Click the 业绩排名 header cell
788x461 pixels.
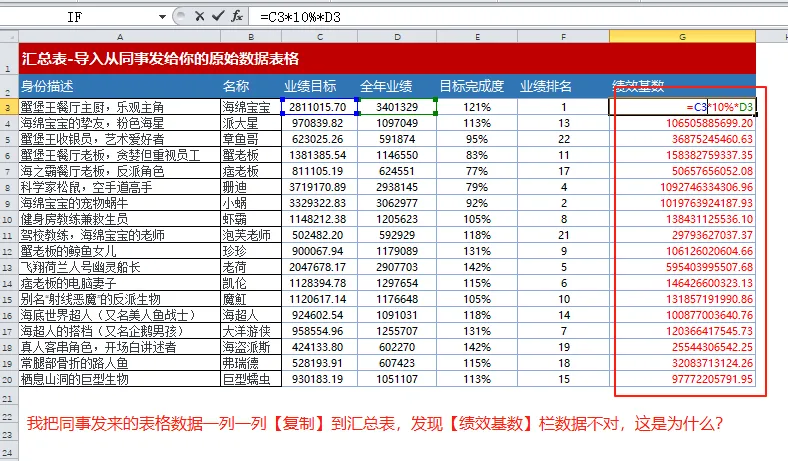point(563,86)
